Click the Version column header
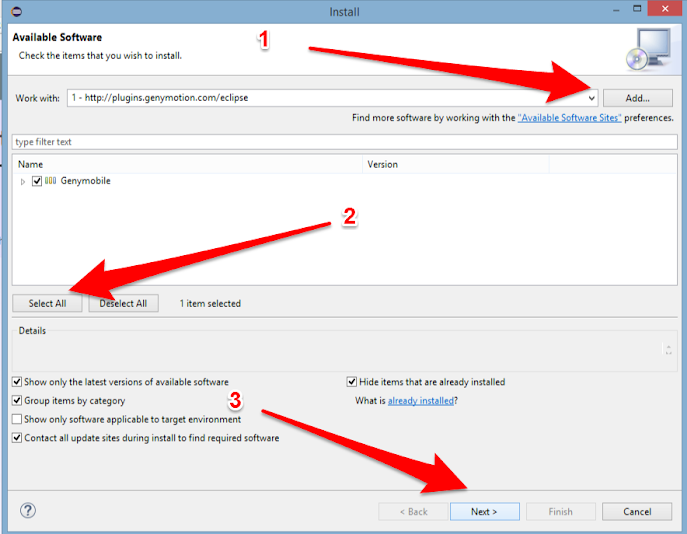Viewport: 687px width, 534px height. 456,165
